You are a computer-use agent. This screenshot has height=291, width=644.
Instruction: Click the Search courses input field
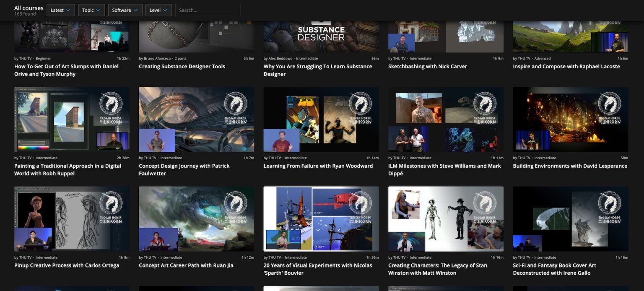[x=208, y=10]
